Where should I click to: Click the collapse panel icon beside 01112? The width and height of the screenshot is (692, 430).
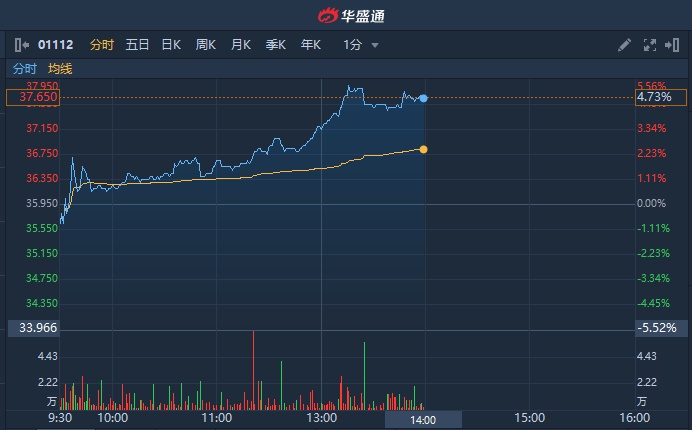click(x=22, y=45)
